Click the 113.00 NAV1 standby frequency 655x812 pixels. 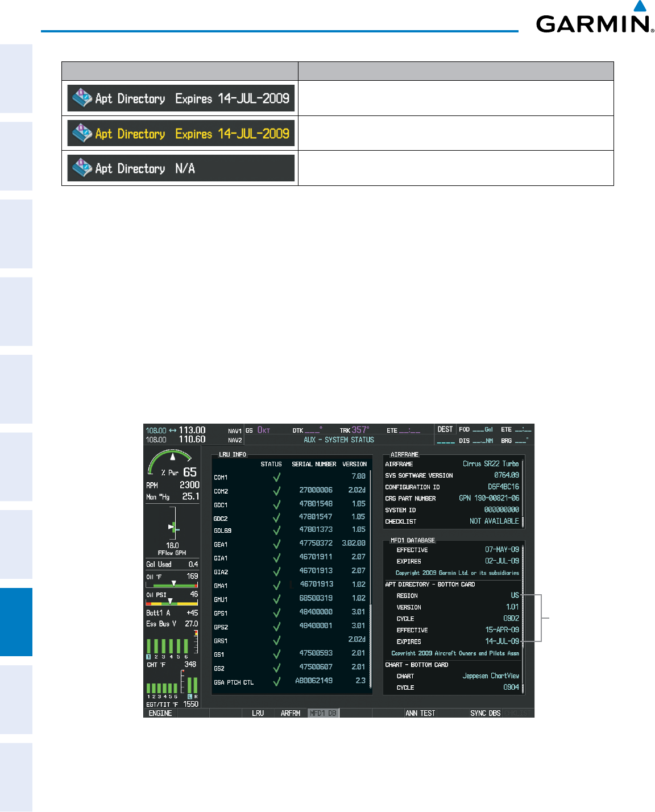pyautogui.click(x=192, y=430)
